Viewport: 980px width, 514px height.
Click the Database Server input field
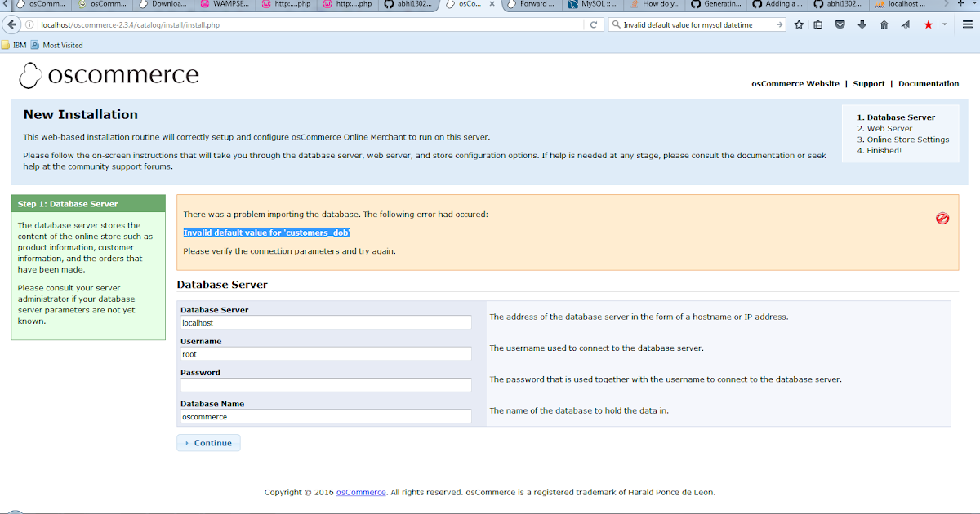(326, 323)
